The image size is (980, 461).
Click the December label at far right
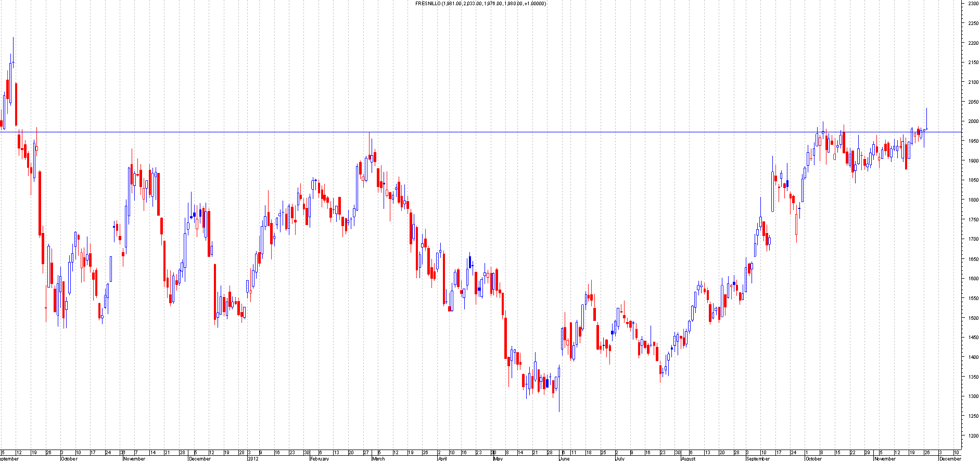[x=950, y=459]
